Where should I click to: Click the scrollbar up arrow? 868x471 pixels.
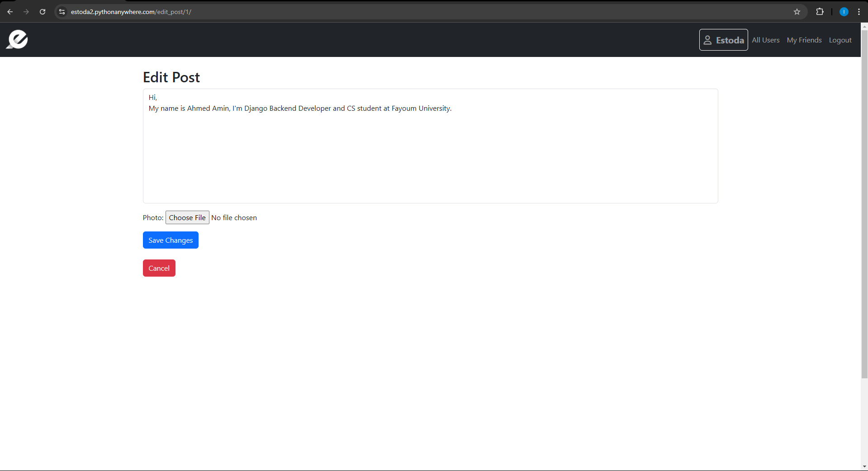864,26
